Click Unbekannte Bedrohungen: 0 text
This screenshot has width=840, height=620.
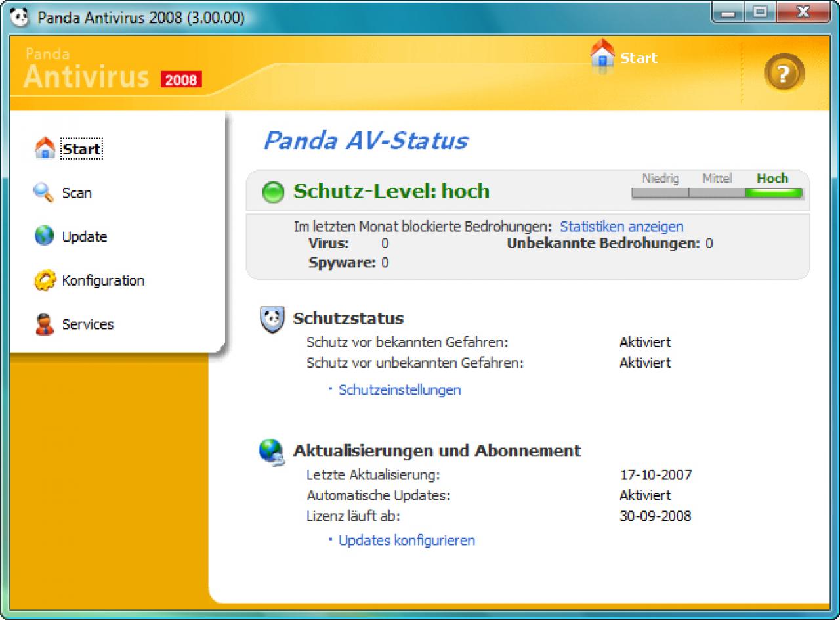(610, 244)
